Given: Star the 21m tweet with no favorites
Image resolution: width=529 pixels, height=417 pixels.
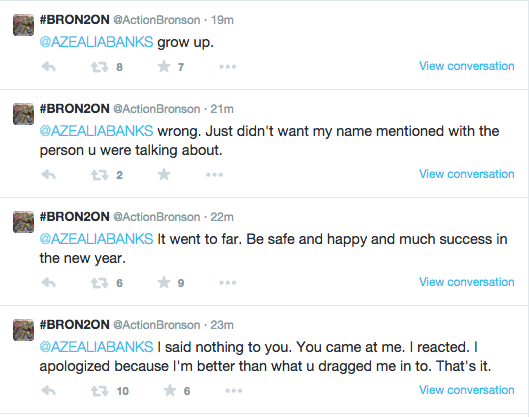Looking at the screenshot, I should (x=164, y=174).
